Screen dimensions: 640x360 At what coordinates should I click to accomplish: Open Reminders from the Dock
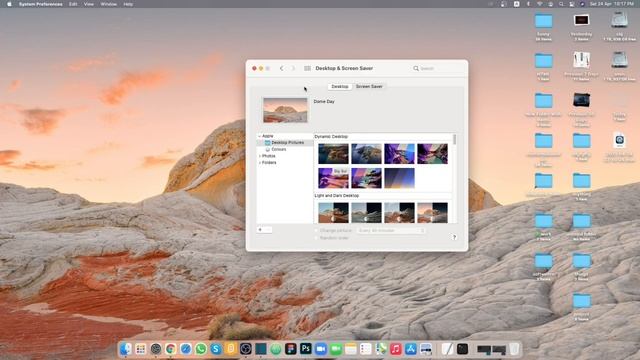(x=366, y=349)
